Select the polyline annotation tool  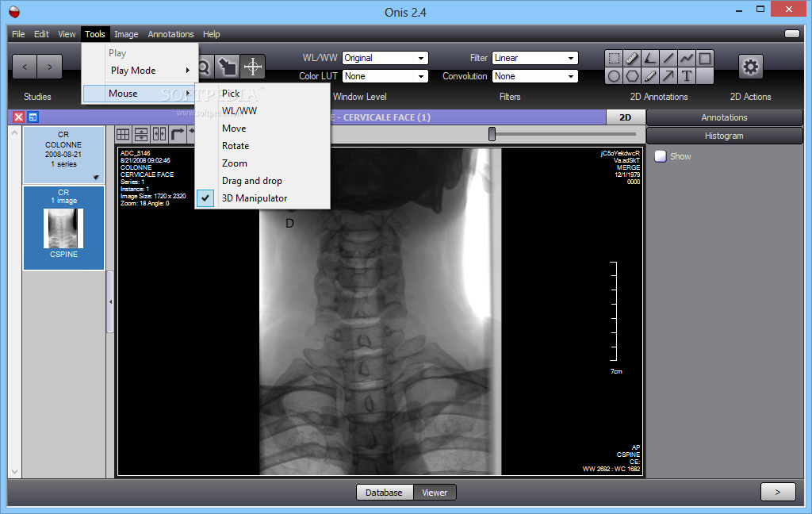[686, 58]
